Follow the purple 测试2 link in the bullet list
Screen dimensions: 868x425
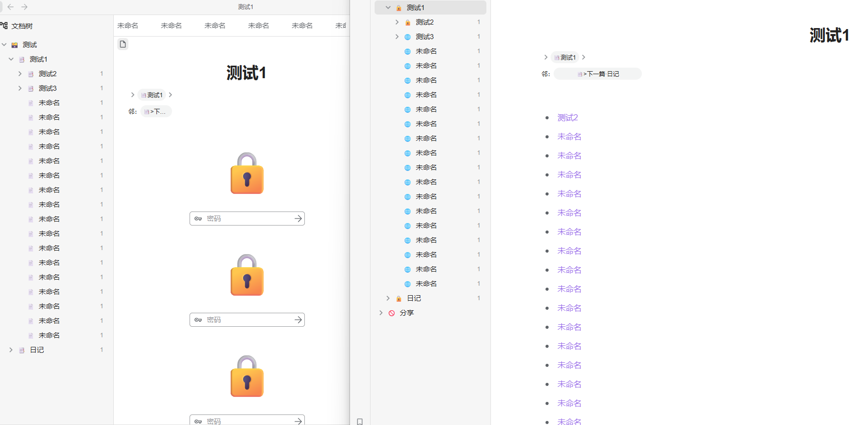(x=568, y=118)
